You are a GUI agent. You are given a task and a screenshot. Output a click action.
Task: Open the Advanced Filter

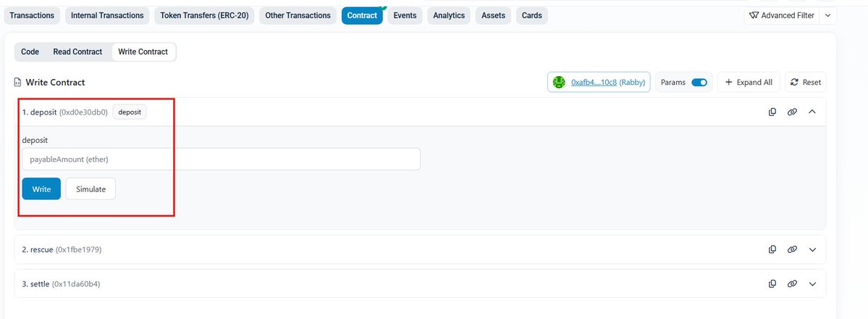coord(781,15)
